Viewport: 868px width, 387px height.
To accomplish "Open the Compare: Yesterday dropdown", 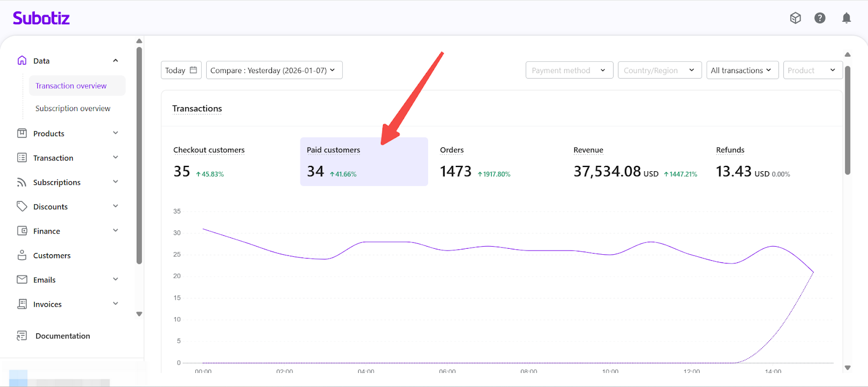I will point(273,70).
